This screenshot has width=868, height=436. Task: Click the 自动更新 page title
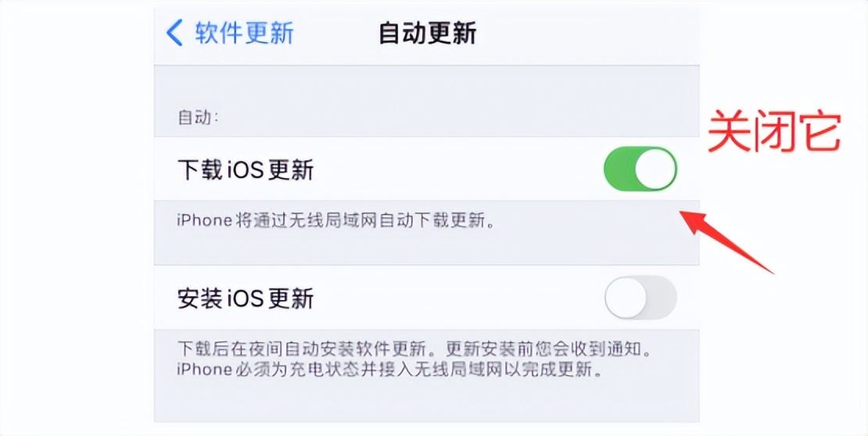point(427,34)
